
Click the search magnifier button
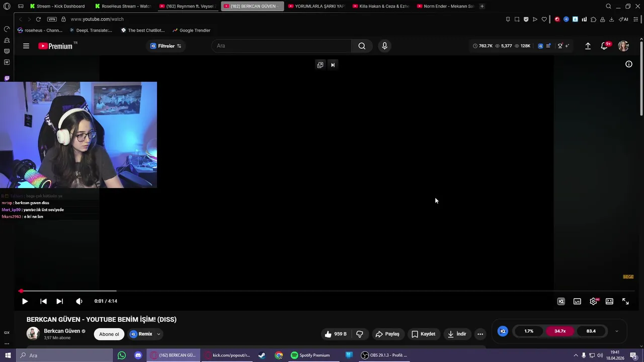pyautogui.click(x=362, y=46)
